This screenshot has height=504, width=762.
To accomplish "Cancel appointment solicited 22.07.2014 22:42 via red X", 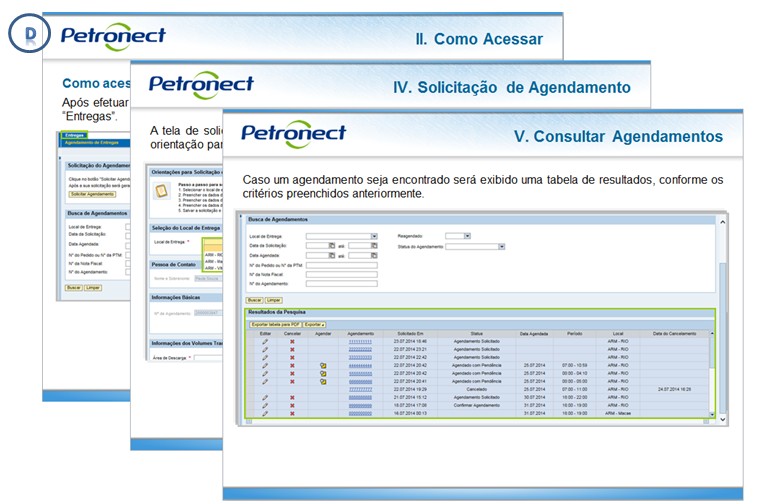I will pyautogui.click(x=292, y=357).
